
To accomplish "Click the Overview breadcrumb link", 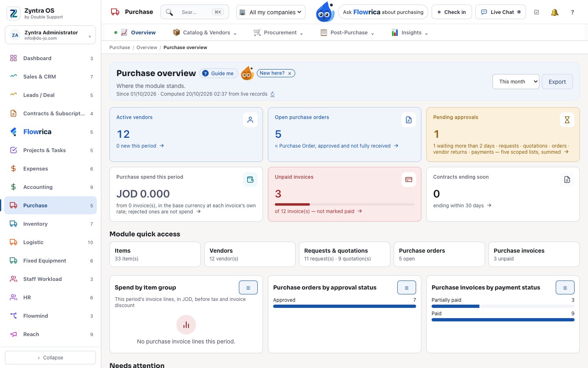I will click(147, 47).
